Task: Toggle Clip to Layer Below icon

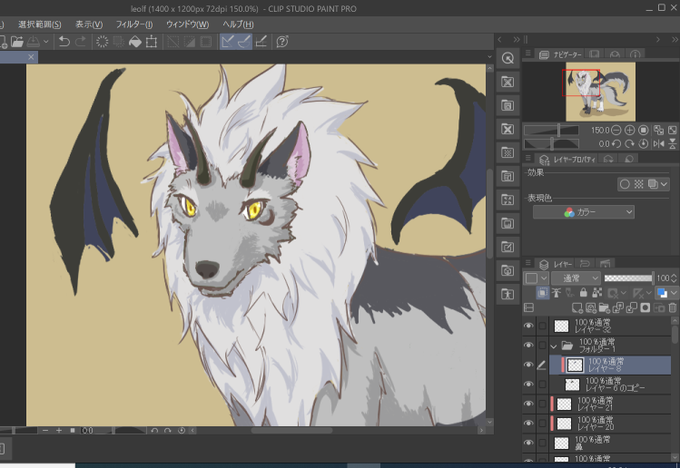Action: 542,293
